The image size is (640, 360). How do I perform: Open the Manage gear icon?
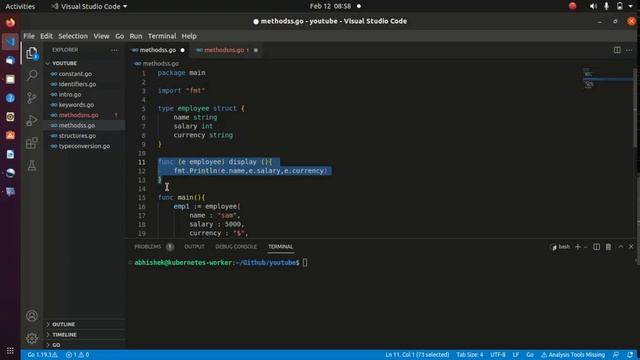click(x=32, y=338)
